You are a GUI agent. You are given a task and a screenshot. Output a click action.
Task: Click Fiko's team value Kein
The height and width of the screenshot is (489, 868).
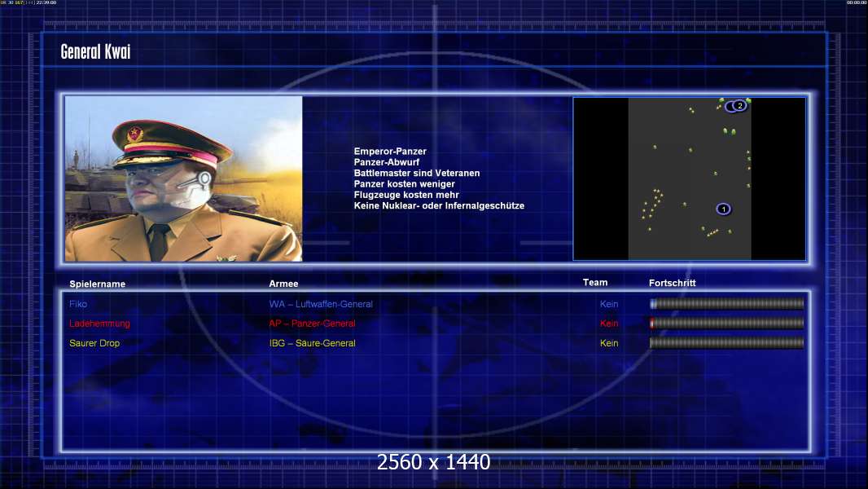[x=609, y=304]
